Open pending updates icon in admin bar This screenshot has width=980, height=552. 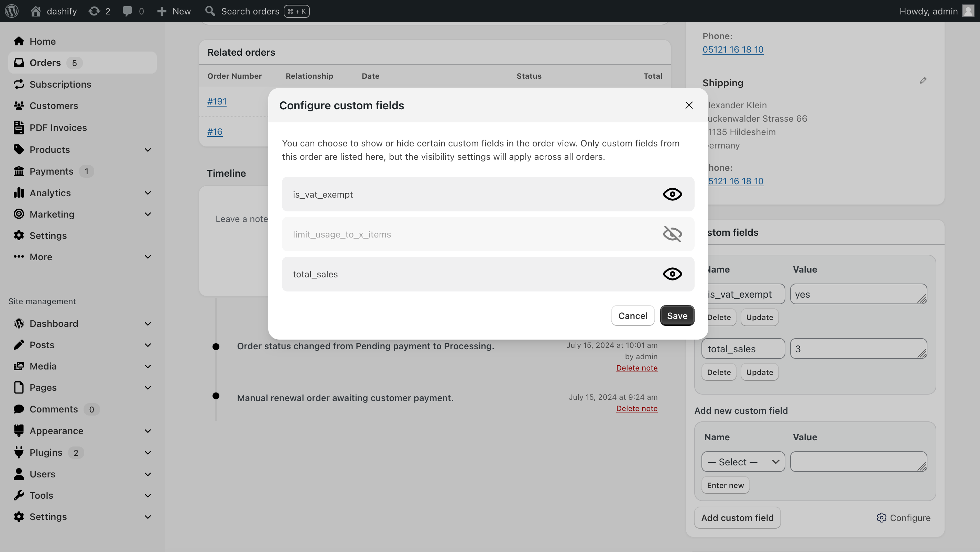pos(94,11)
